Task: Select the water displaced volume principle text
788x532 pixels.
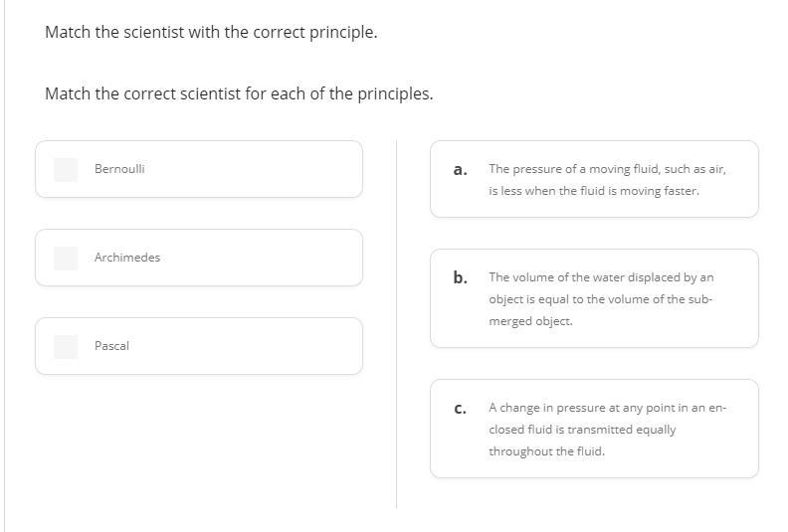Action: click(601, 299)
